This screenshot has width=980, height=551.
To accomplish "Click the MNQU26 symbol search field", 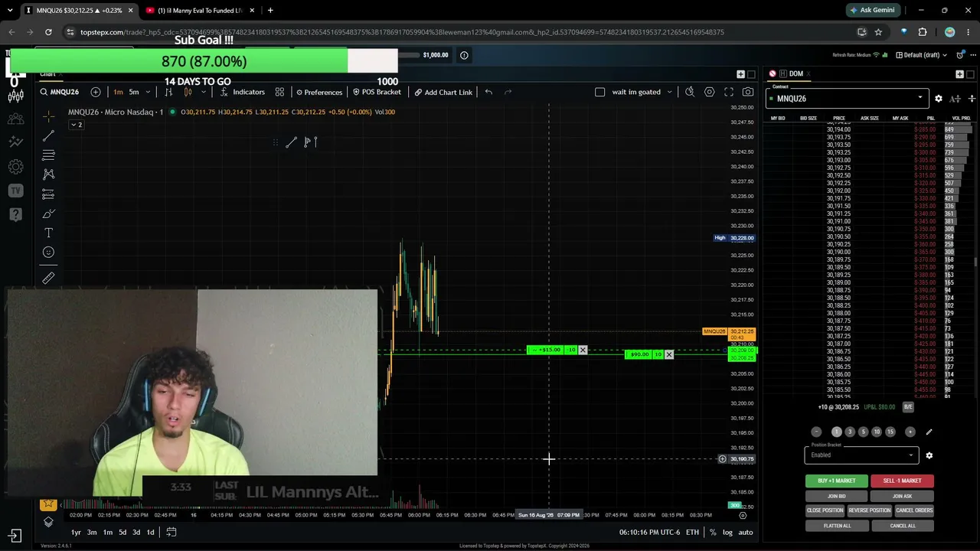I will (x=60, y=92).
